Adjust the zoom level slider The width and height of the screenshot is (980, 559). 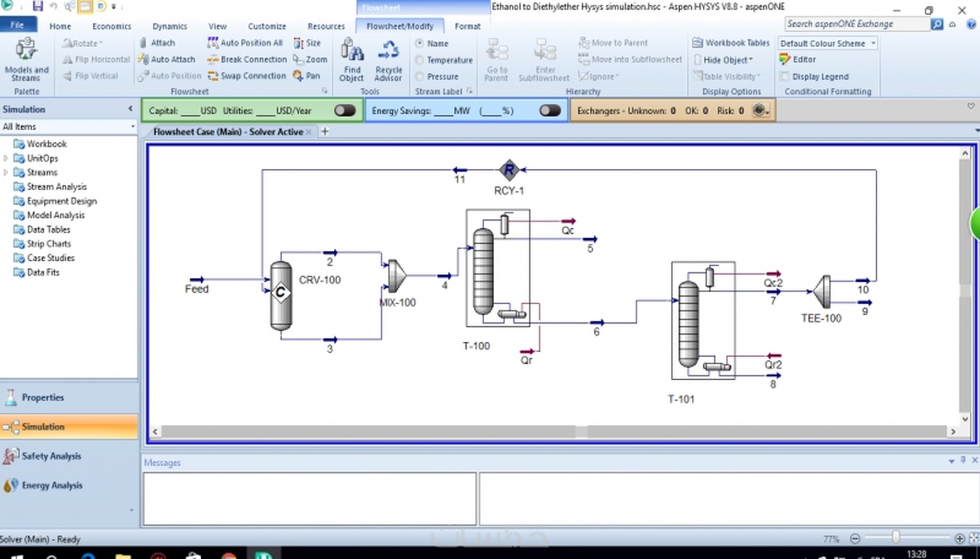(895, 538)
